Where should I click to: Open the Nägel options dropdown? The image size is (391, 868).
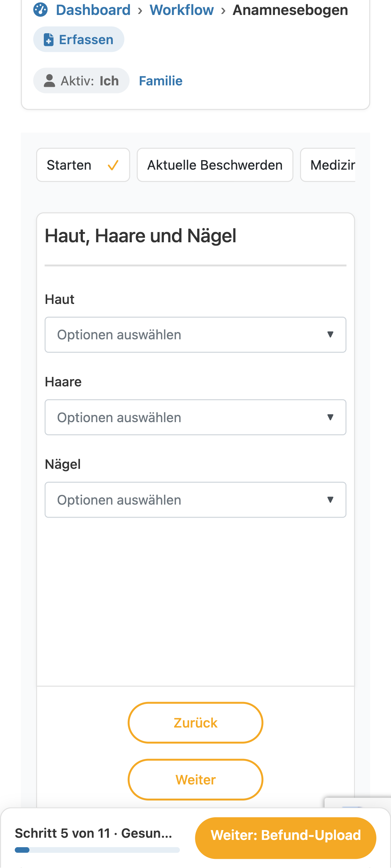tap(195, 499)
